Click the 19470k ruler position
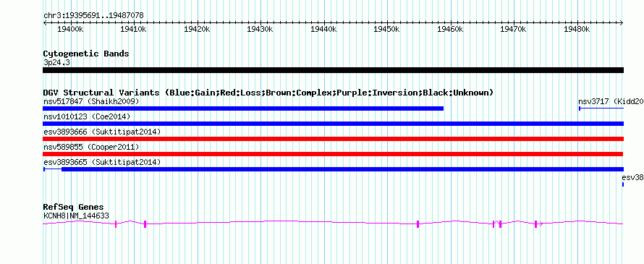 tap(514, 30)
